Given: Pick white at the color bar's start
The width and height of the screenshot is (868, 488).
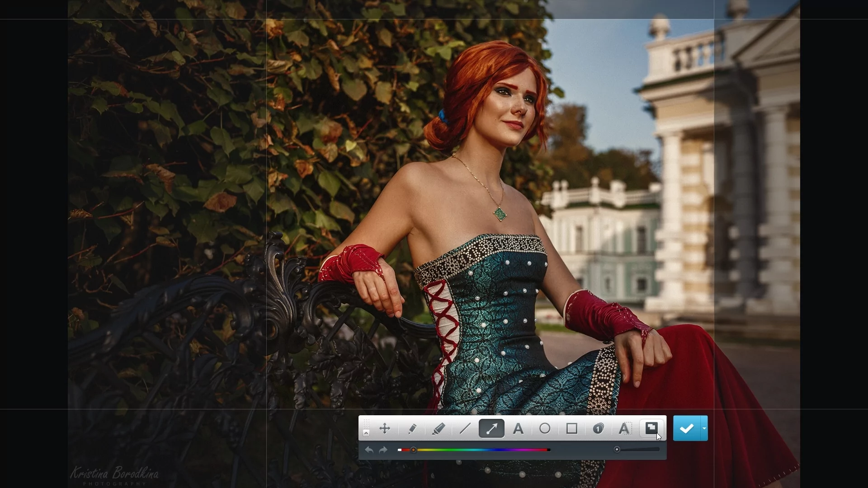Looking at the screenshot, I should coord(399,450).
